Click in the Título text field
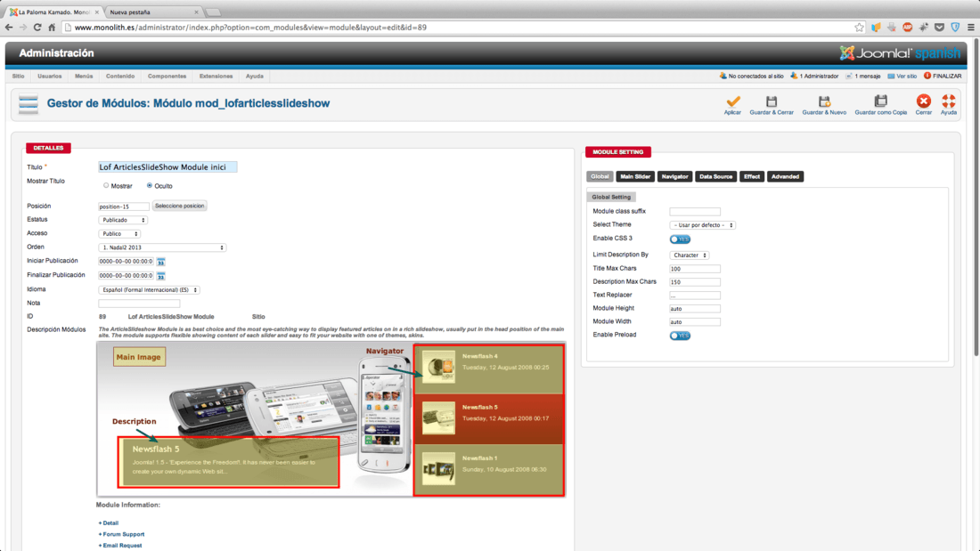Viewport: 980px width, 551px height. (167, 166)
